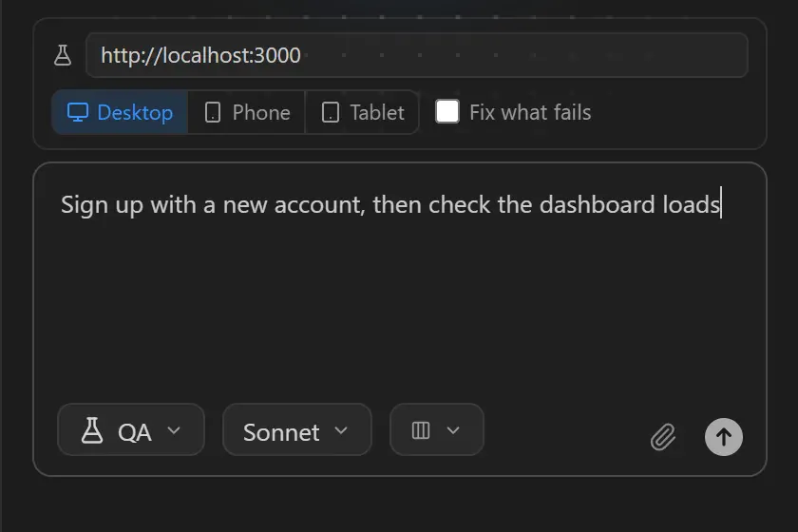
Task: Focus the http://localhost:3000 URL field
Action: coord(417,55)
